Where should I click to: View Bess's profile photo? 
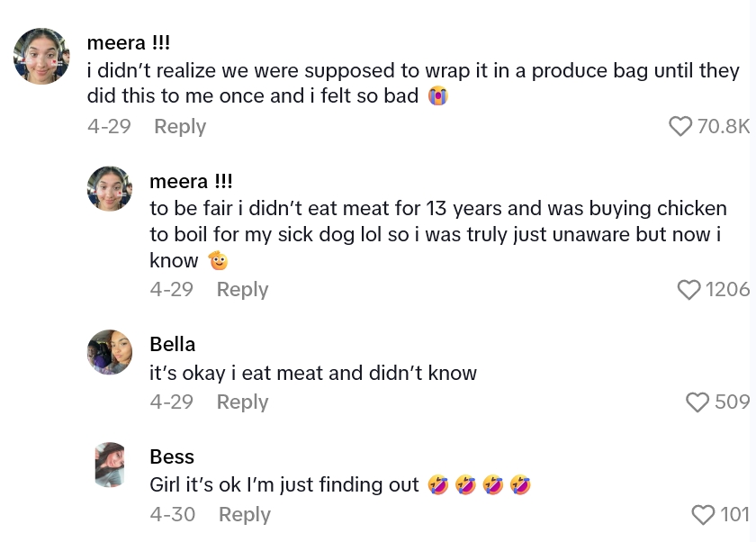tap(110, 465)
